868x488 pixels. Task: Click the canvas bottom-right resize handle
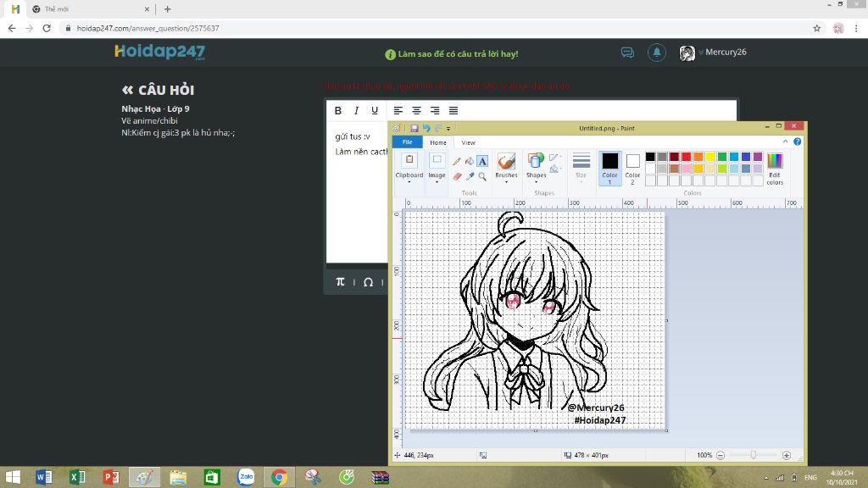(x=666, y=430)
